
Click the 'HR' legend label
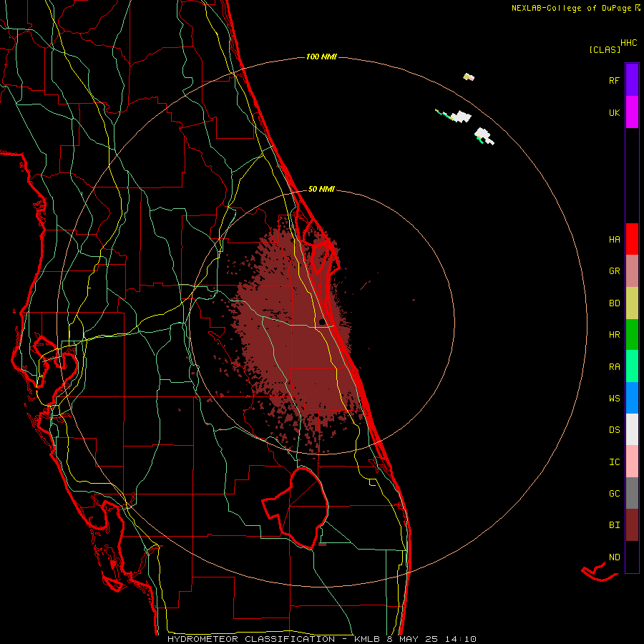(x=614, y=335)
